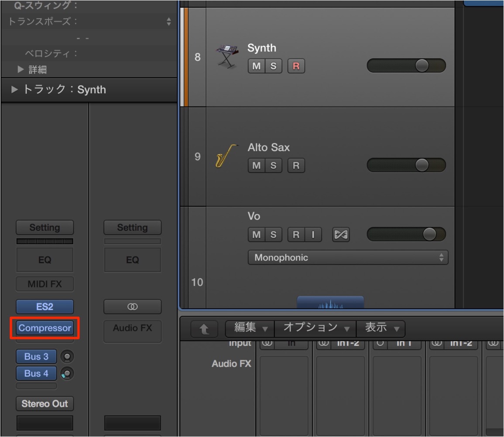The height and width of the screenshot is (437, 504).
Task: Click the Audio FX row label in mixer
Action: tap(231, 364)
